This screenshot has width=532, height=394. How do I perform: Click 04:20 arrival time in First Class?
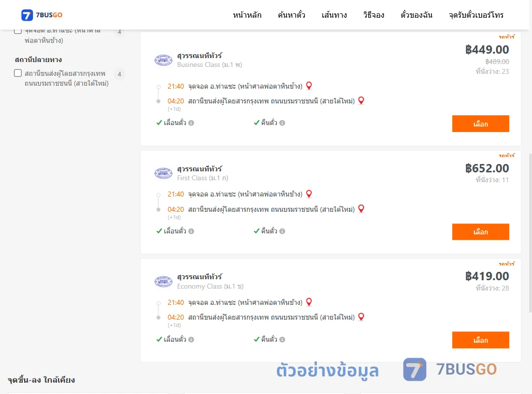(176, 209)
